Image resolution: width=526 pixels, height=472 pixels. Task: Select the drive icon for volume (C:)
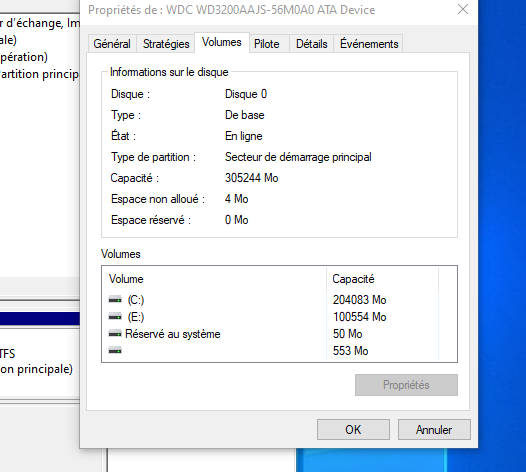click(115, 300)
